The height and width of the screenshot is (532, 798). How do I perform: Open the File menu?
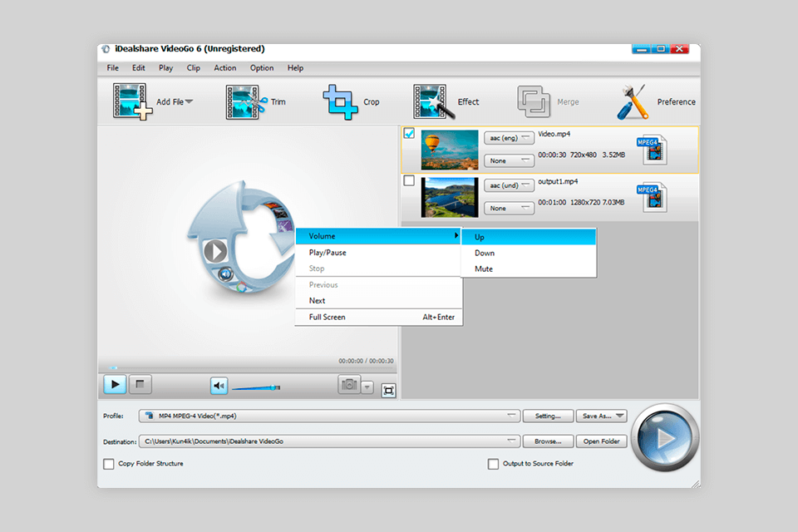coord(112,67)
